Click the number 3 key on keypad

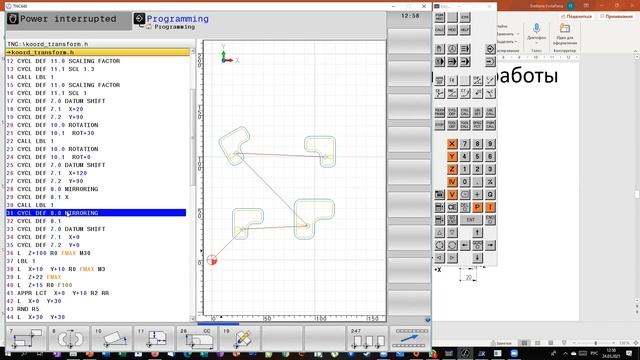(x=490, y=169)
